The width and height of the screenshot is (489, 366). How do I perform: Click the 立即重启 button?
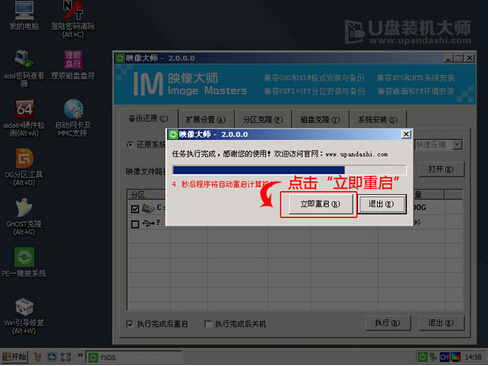pos(320,204)
